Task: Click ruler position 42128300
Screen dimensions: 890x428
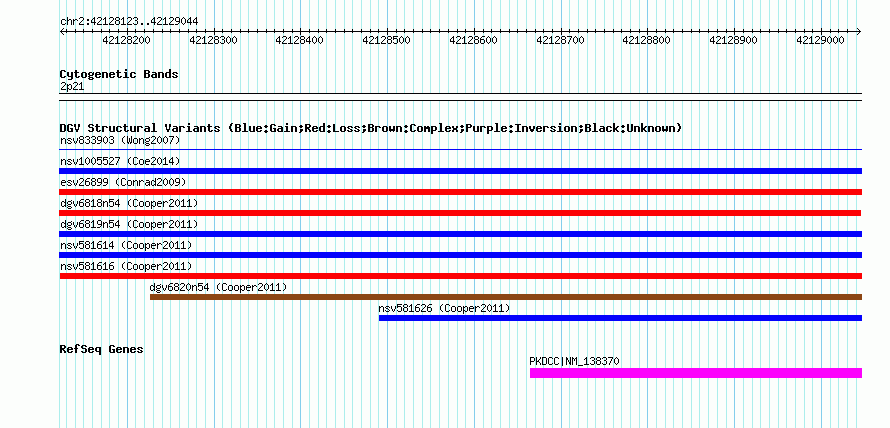Action: click(x=213, y=40)
